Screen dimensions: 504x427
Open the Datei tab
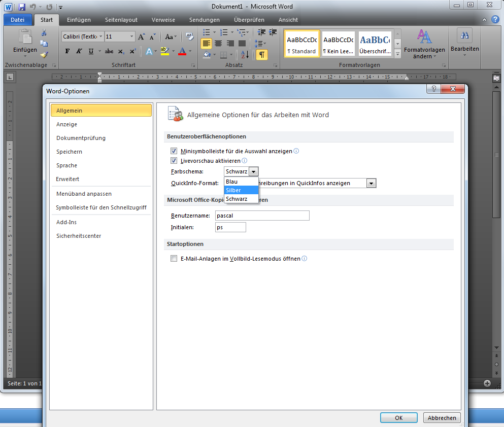[x=17, y=20]
